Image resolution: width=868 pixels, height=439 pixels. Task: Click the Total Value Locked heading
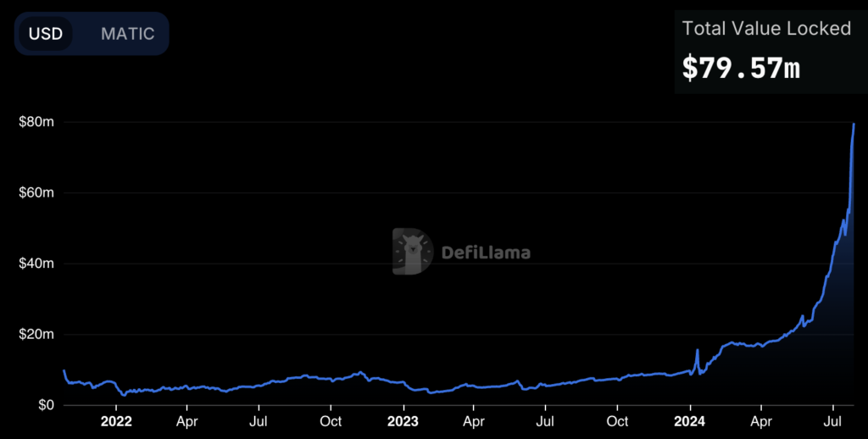point(766,28)
